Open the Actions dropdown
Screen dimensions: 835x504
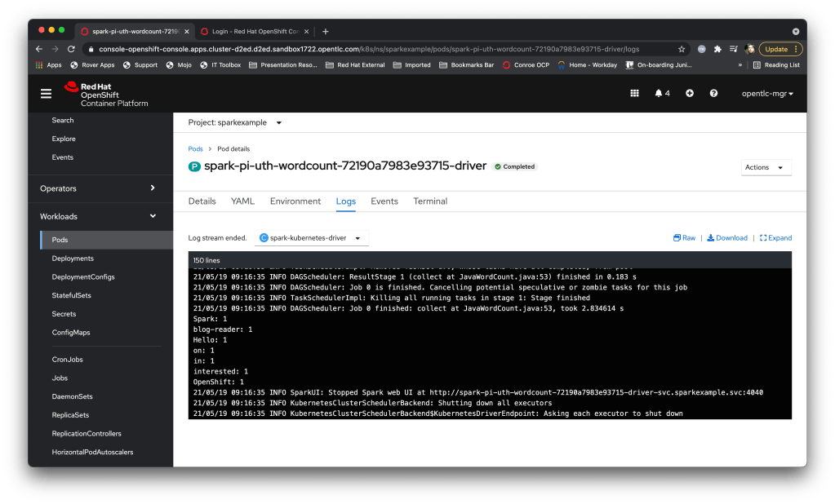(766, 167)
